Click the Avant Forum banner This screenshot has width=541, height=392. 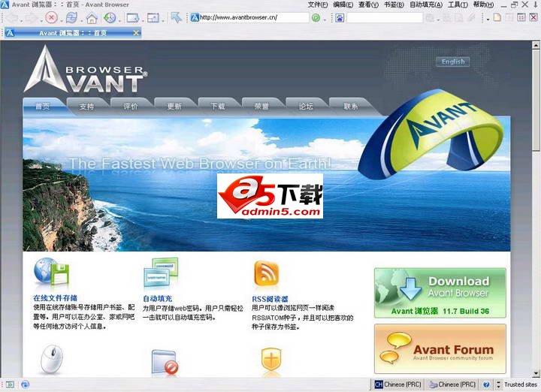pos(440,349)
